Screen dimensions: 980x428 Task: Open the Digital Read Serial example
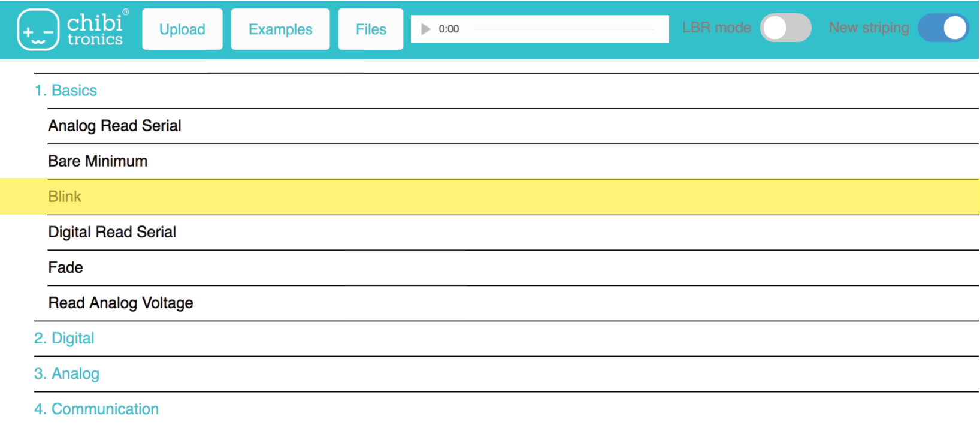[x=112, y=232]
